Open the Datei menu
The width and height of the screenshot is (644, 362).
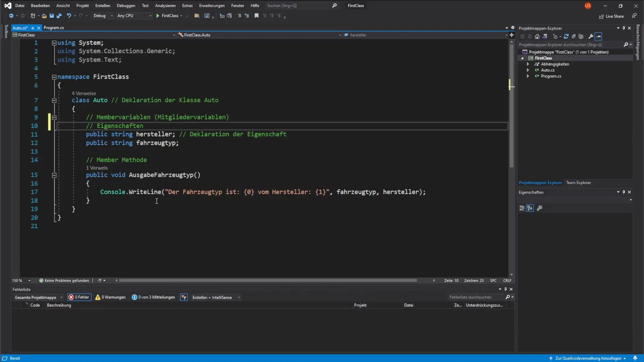pos(20,6)
